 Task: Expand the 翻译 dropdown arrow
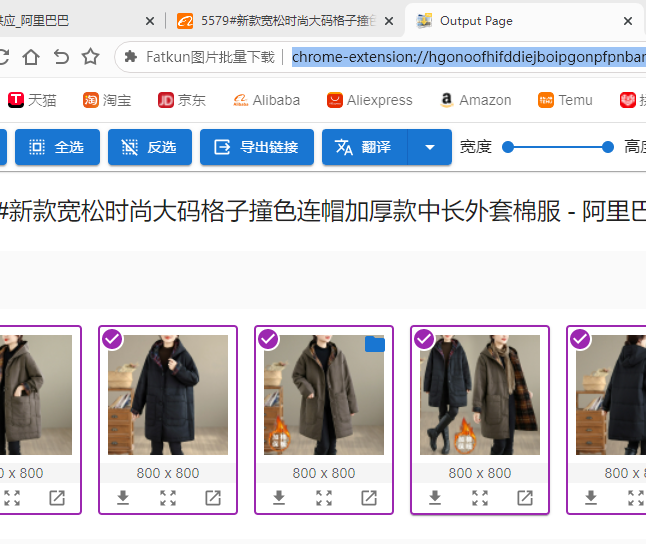coord(430,147)
